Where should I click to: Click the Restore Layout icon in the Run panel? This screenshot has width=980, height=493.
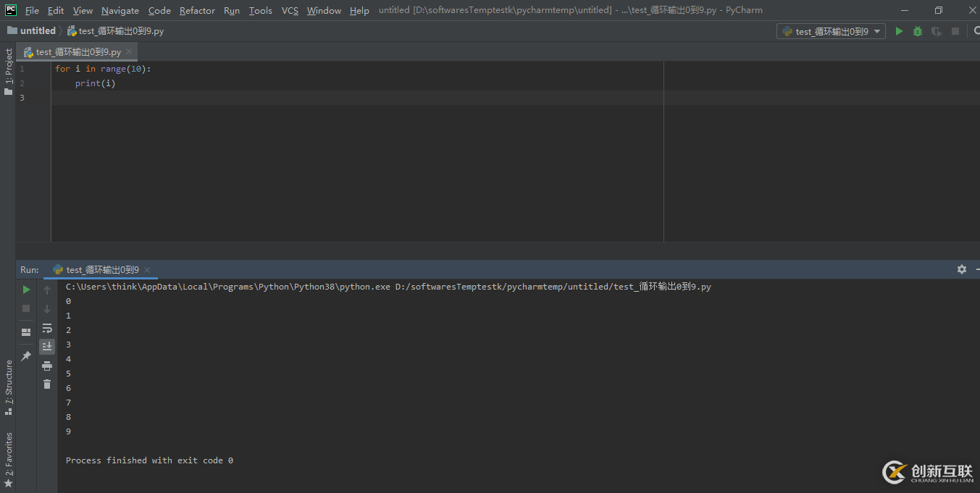pos(26,332)
